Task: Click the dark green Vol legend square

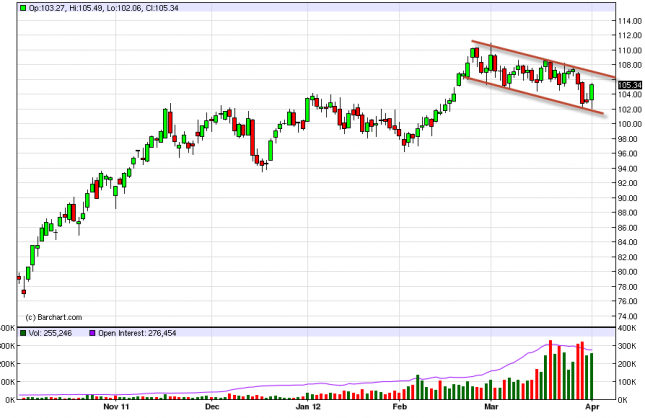Action: (23, 333)
